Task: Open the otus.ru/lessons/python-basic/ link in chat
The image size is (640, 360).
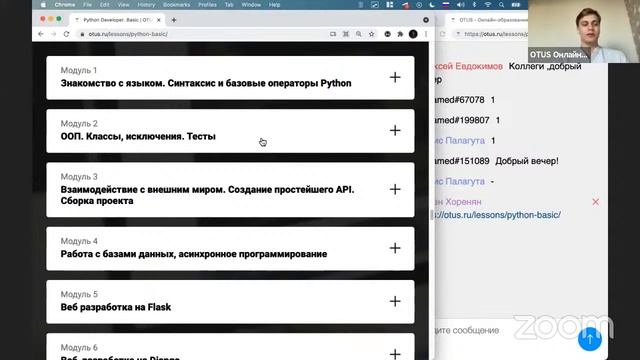Action: [498, 215]
